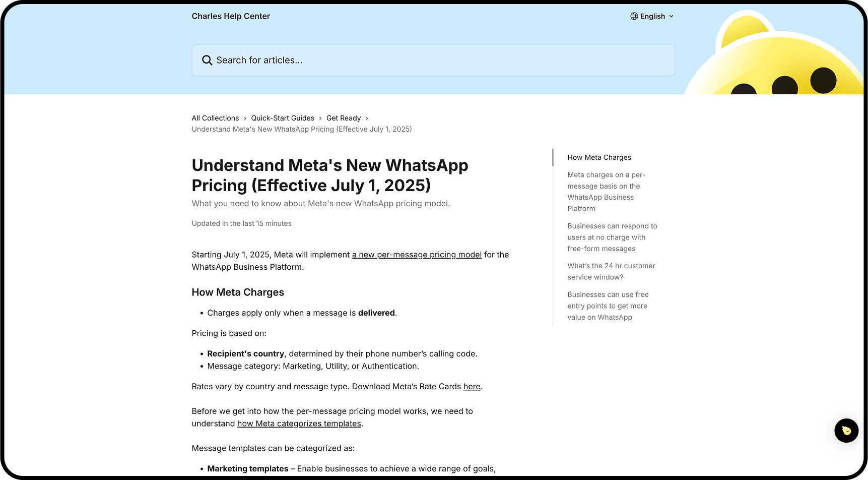Screen dimensions: 868x480
Task: Click the globe language icon
Action: [634, 16]
